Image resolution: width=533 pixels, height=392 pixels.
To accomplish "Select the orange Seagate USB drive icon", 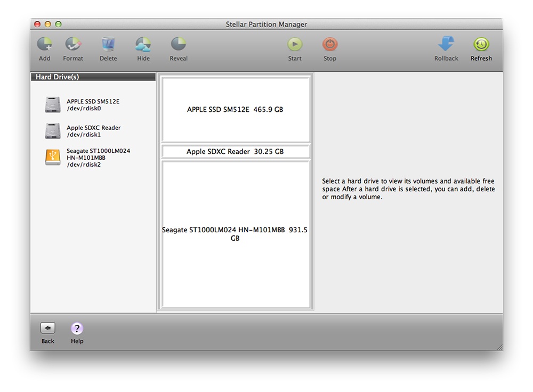I will click(x=53, y=157).
